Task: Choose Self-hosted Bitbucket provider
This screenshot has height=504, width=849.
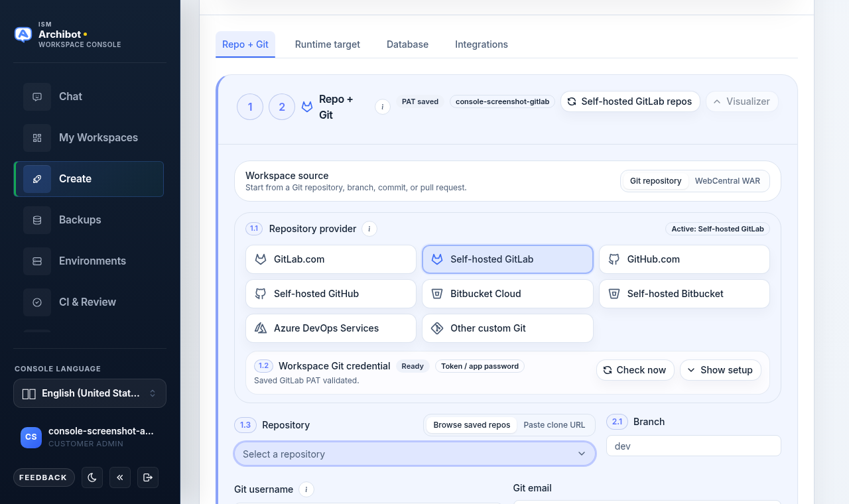Action: click(685, 294)
